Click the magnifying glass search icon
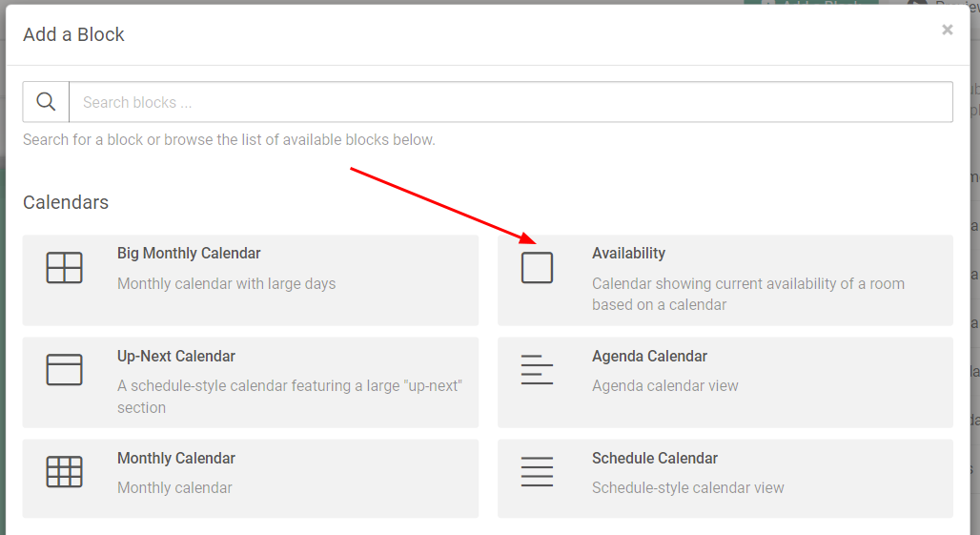This screenshot has width=980, height=535. click(46, 102)
